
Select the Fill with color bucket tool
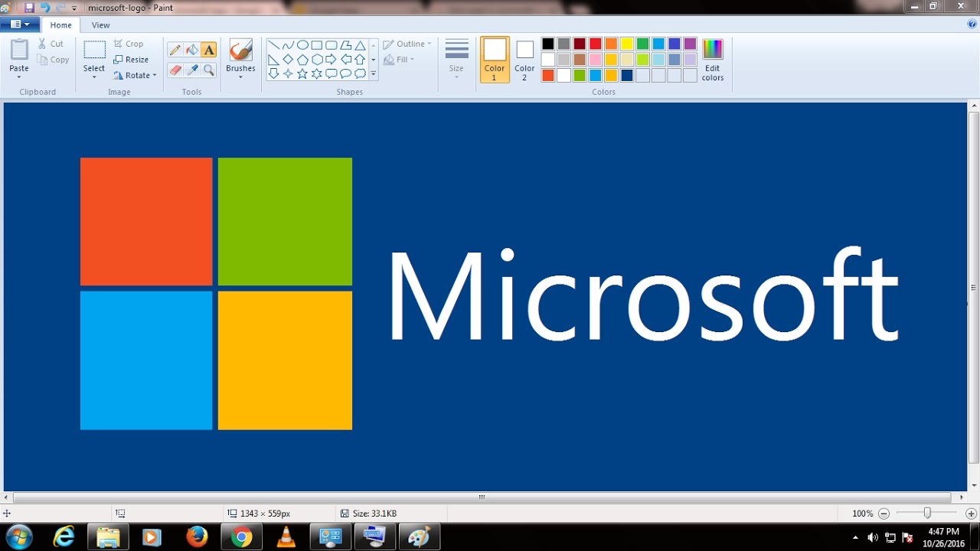(192, 50)
